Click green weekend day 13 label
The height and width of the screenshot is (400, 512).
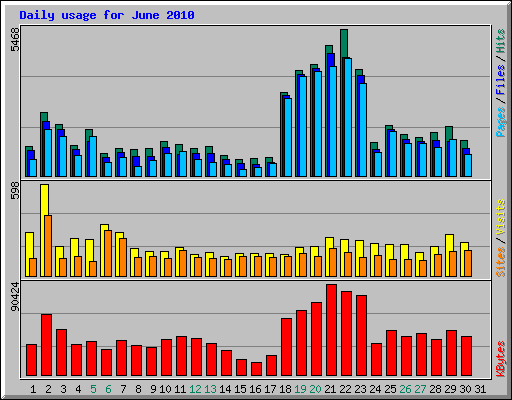[x=210, y=389]
